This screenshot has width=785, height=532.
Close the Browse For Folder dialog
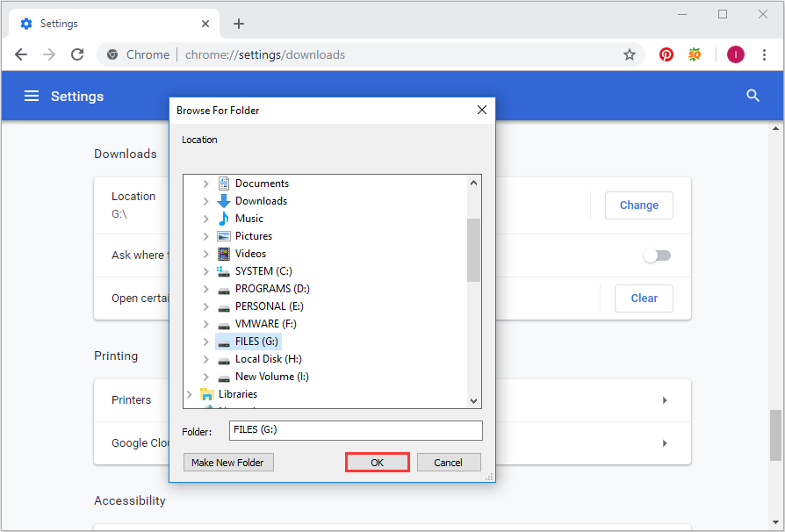tap(481, 110)
